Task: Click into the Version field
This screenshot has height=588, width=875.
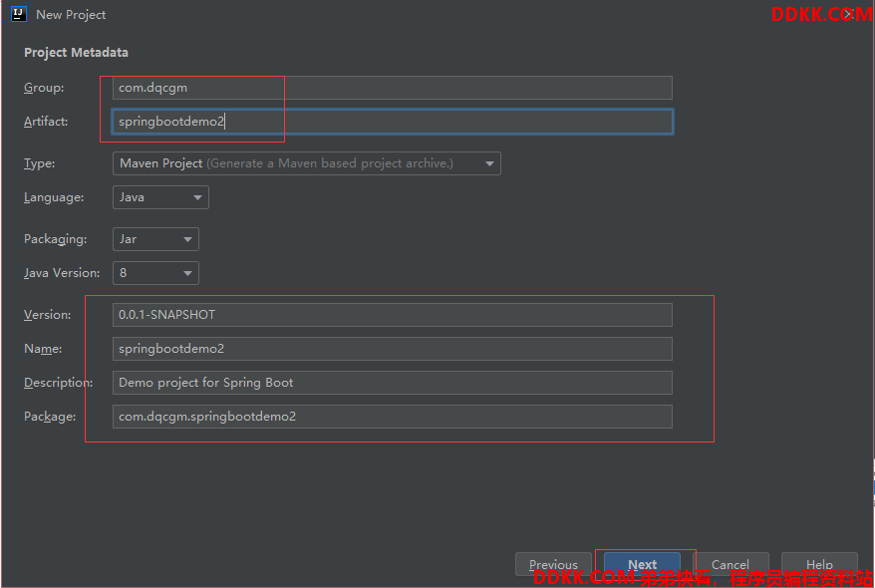Action: pos(393,315)
